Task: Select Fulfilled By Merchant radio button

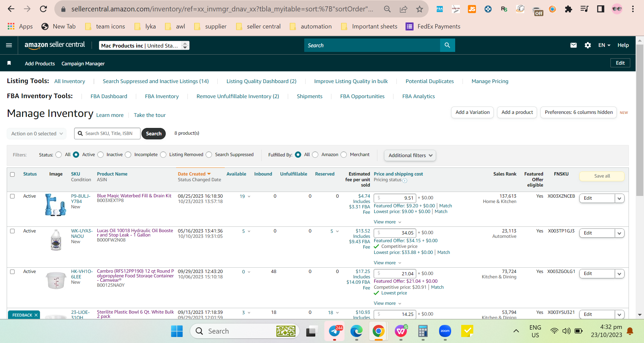Action: click(x=344, y=155)
